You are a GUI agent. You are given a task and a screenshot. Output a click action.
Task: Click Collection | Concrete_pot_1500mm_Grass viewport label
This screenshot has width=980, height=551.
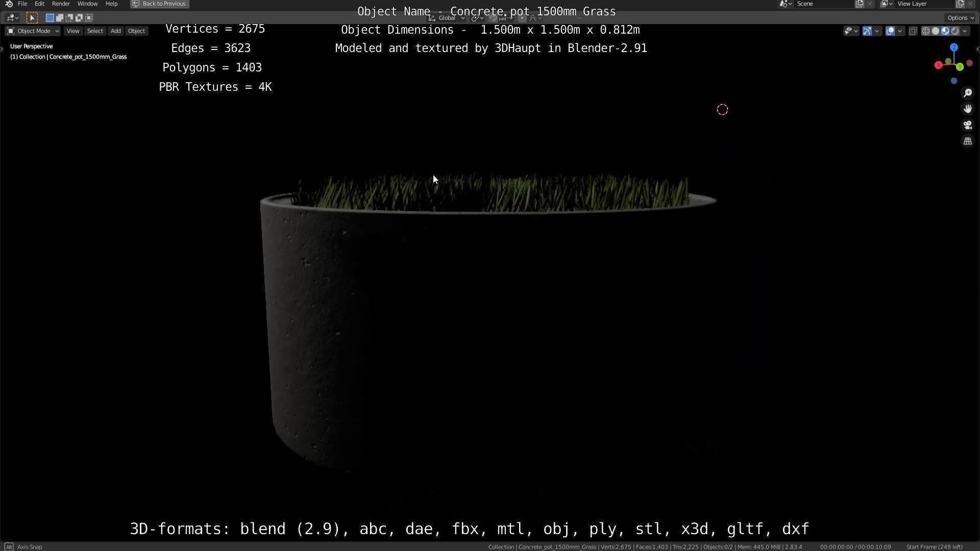coord(68,57)
